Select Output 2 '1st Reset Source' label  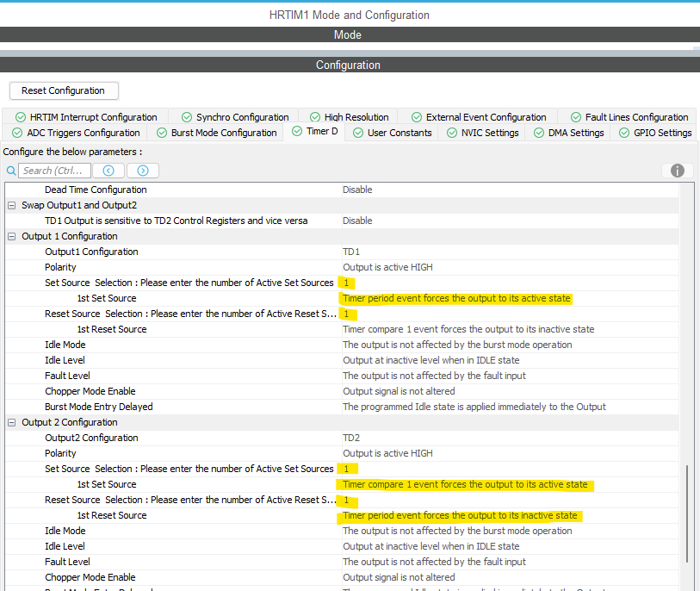tap(112, 515)
